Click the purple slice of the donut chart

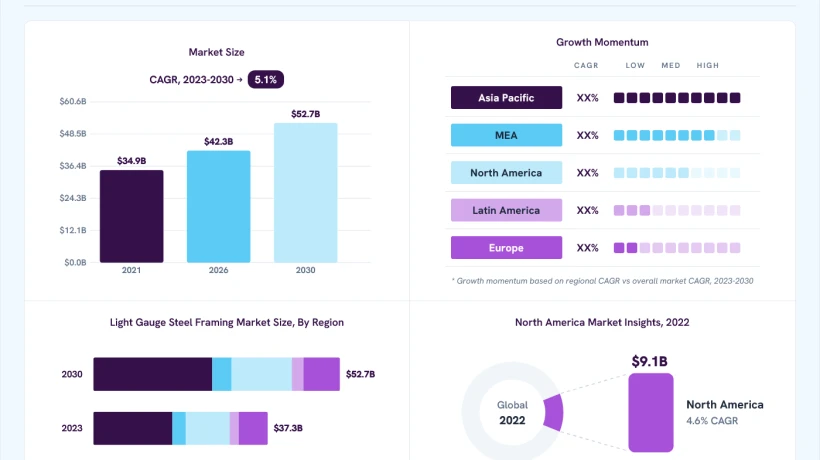[x=554, y=412]
